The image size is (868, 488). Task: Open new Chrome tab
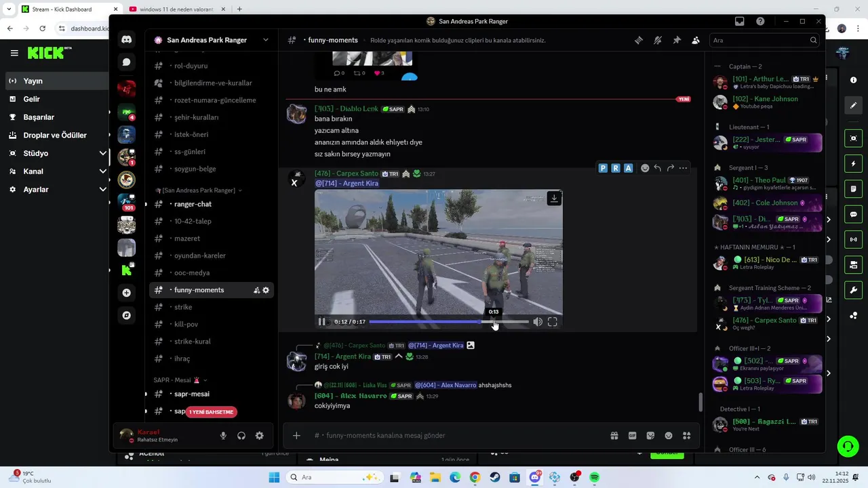click(x=239, y=9)
